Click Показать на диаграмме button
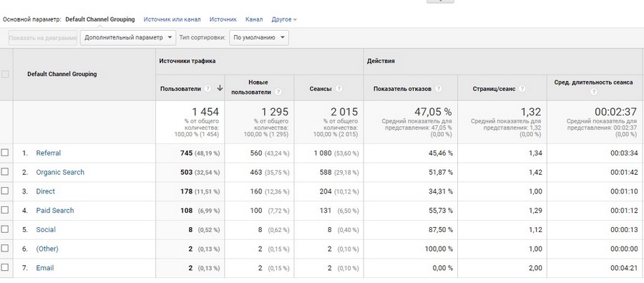644x283 pixels. click(x=43, y=38)
